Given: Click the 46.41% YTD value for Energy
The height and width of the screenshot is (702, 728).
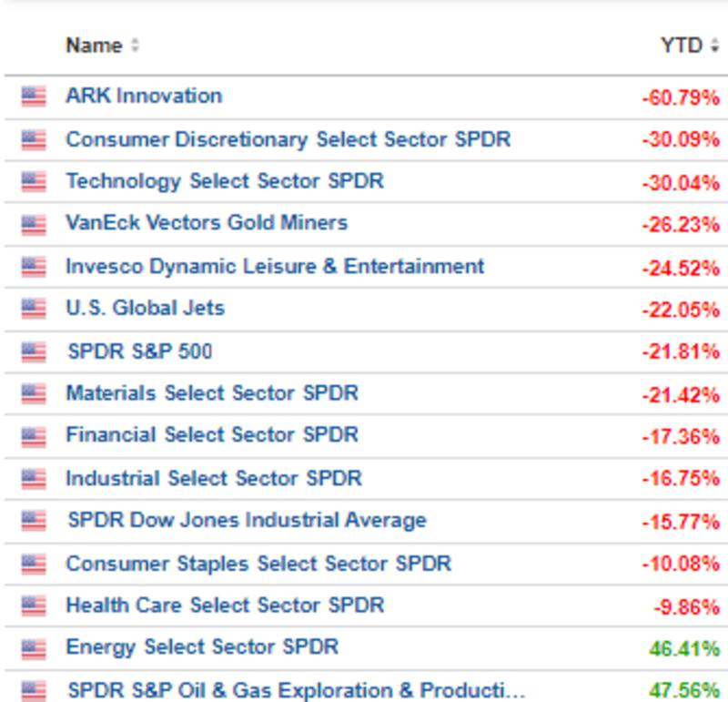Looking at the screenshot, I should click(683, 649).
